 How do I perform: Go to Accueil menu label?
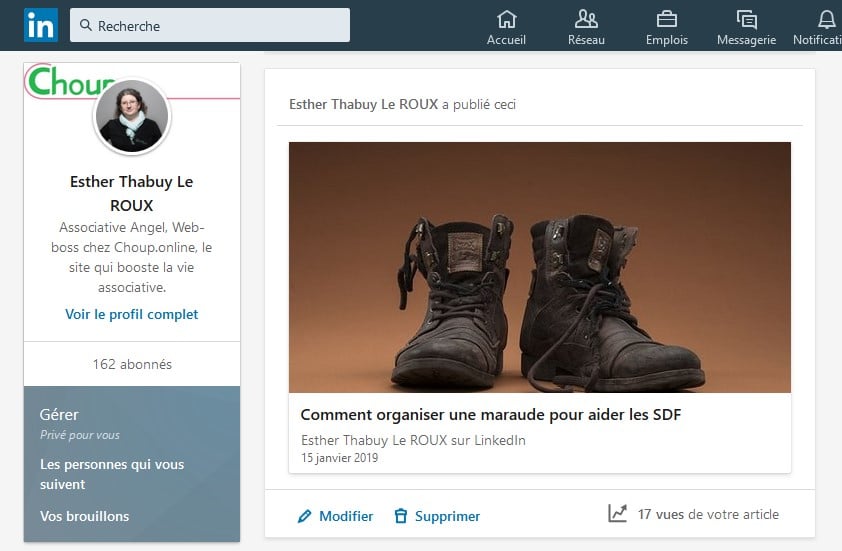click(x=506, y=40)
